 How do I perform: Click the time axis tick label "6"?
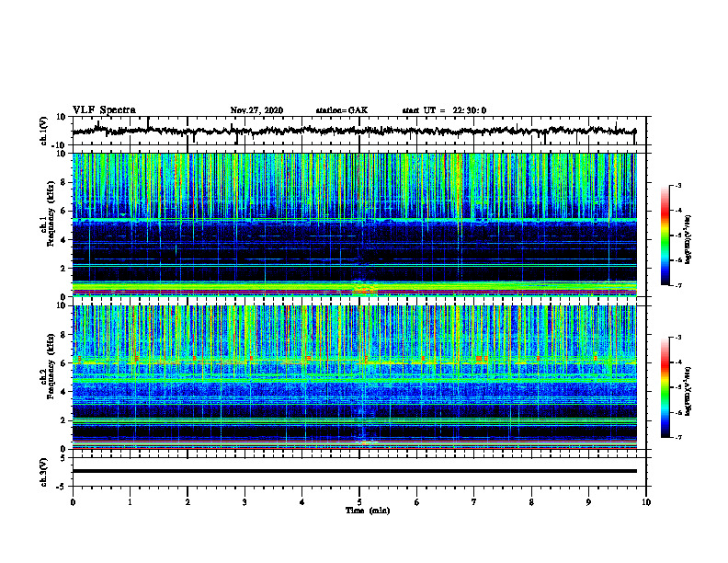pos(417,502)
